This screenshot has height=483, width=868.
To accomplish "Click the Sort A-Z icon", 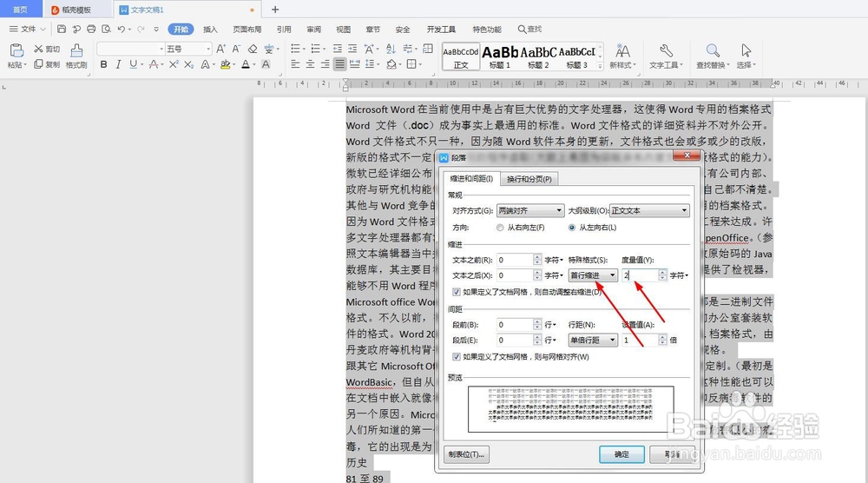I will (x=391, y=49).
